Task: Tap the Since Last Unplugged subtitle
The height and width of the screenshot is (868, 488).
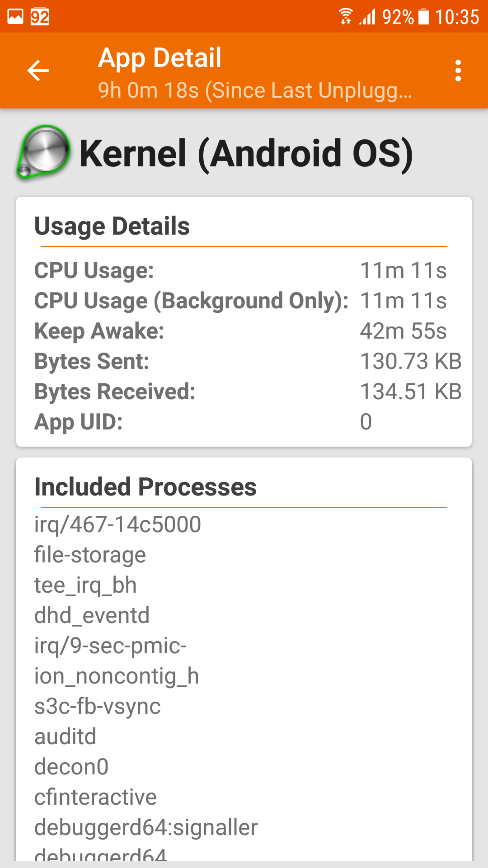Action: [x=254, y=90]
